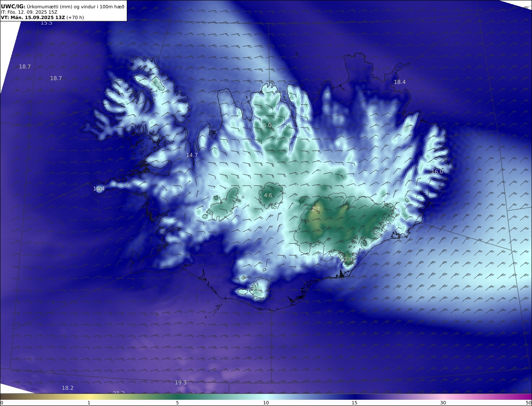Screen dimensions: 532x406
Task: Click the color bar tick label 30
Action: click(443, 403)
